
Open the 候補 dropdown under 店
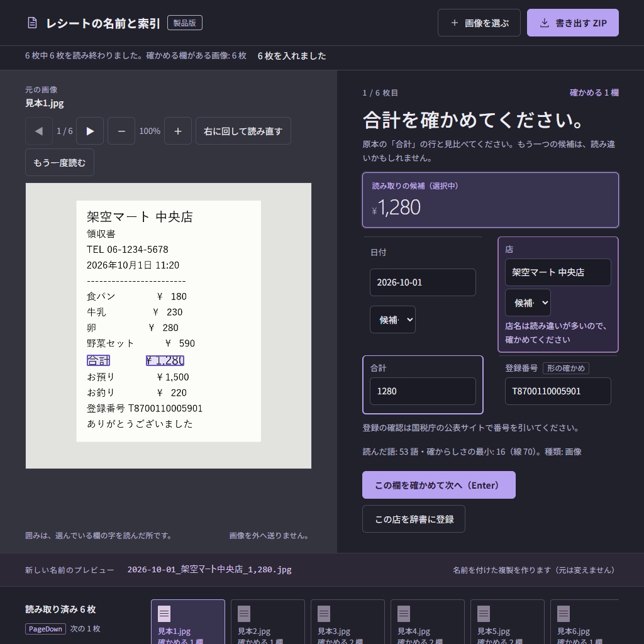point(528,303)
